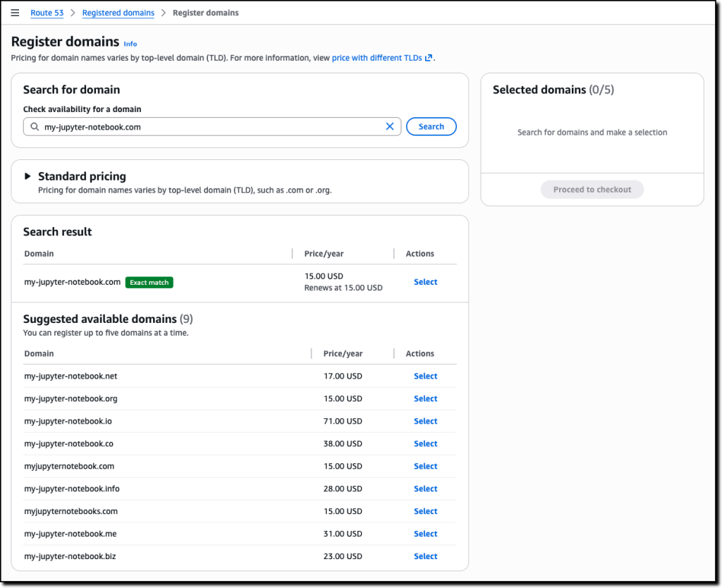The height and width of the screenshot is (588, 722).
Task: Select the my-jupyter-notebook.io domain
Action: pyautogui.click(x=425, y=422)
